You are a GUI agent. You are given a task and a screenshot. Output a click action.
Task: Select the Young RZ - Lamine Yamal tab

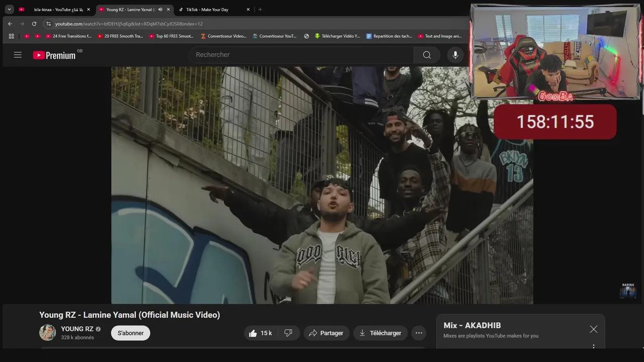(130, 10)
